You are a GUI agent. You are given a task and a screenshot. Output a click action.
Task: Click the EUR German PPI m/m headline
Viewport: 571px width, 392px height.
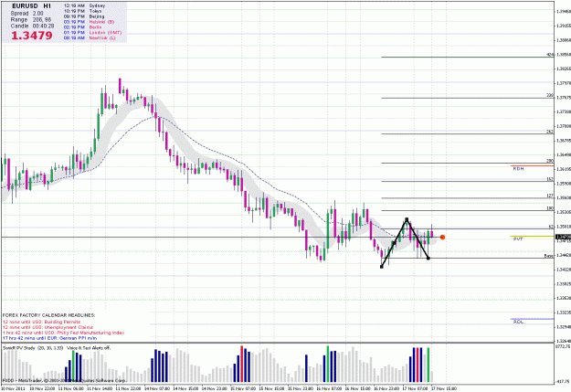pyautogui.click(x=49, y=338)
